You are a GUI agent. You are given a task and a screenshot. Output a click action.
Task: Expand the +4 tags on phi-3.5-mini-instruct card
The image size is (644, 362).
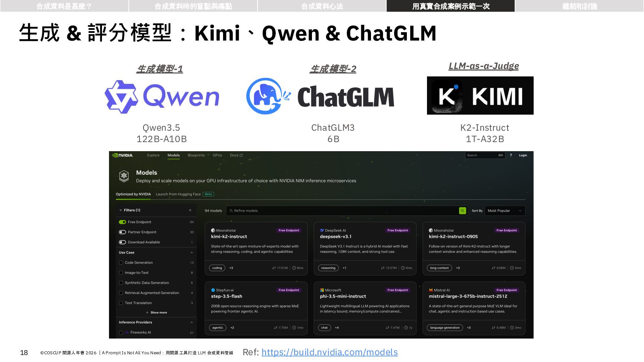click(337, 327)
